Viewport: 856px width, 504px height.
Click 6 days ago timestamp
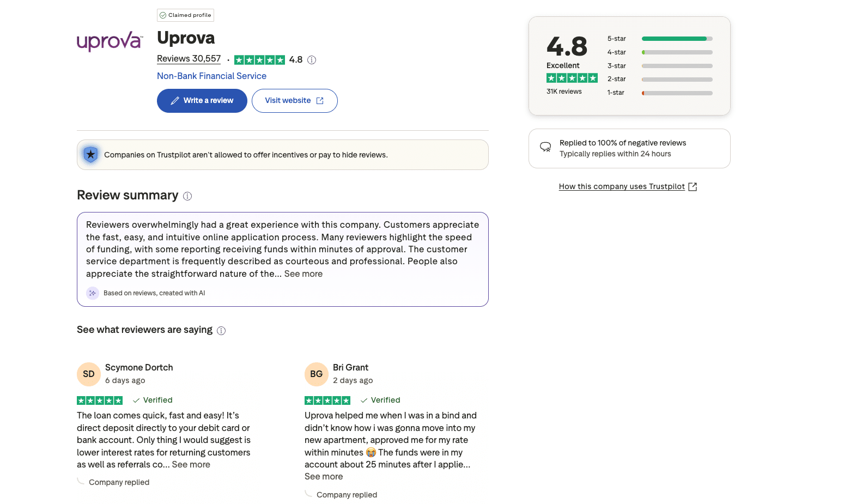pos(125,381)
